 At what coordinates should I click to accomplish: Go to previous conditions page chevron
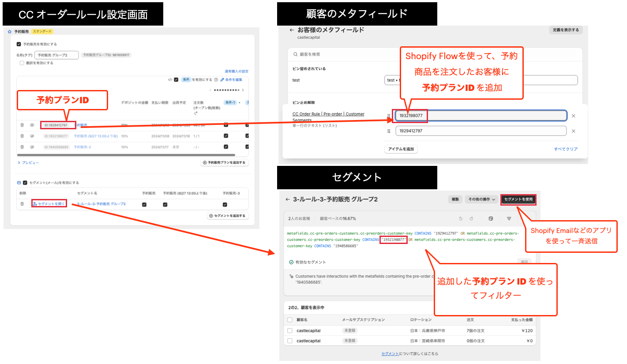coord(211,90)
